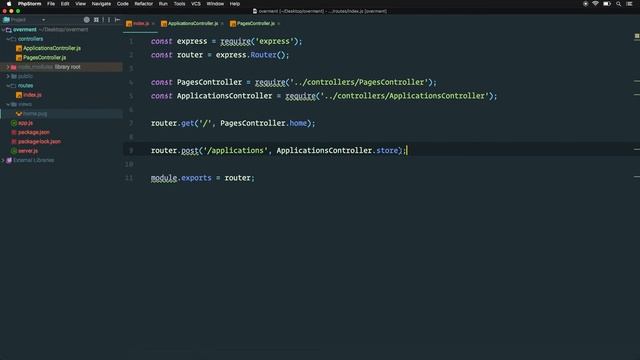The width and height of the screenshot is (640, 360).
Task: Open the Tools menu
Action: click(x=180, y=4)
